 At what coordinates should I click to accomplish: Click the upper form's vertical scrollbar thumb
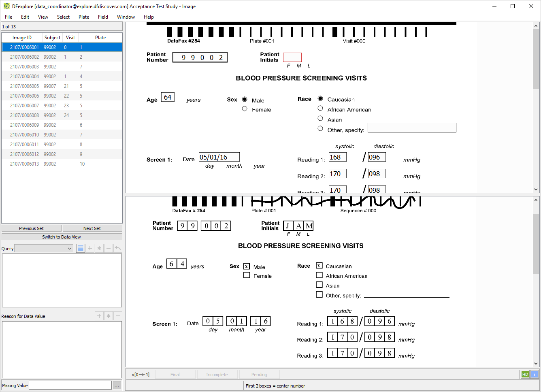tap(536, 59)
